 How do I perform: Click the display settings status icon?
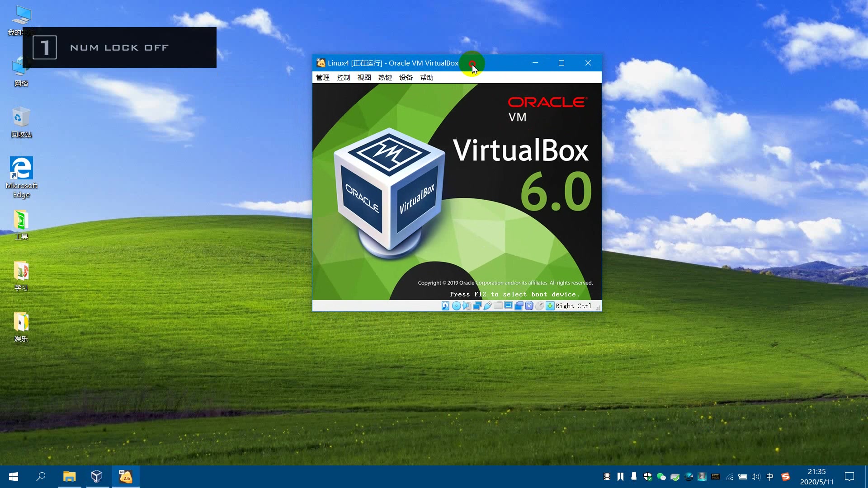pos(508,306)
